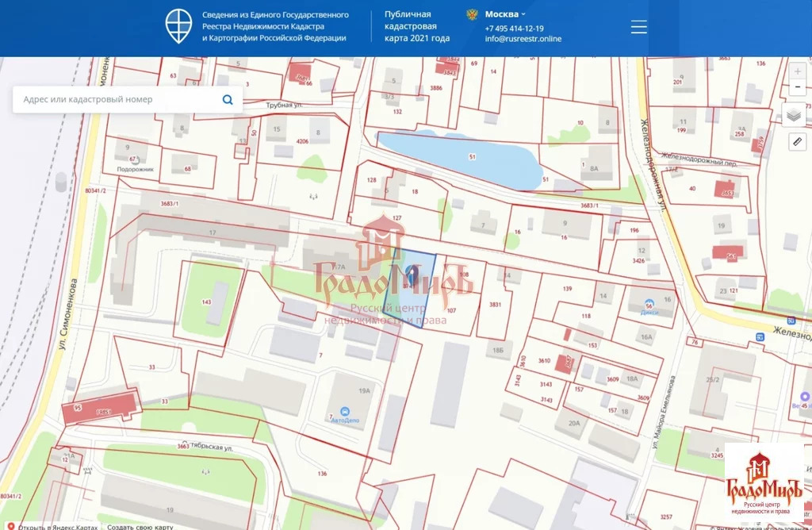Select parcel labeled 3831

(x=495, y=305)
